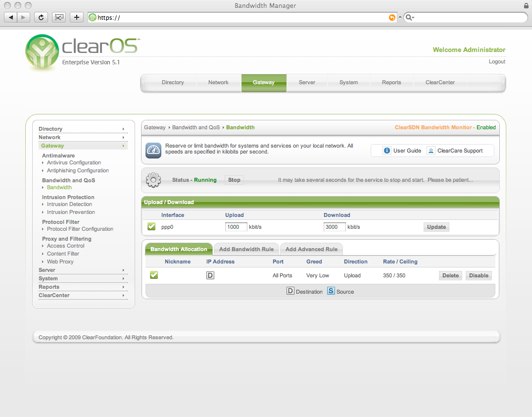Switch to Add Bandwidth Rule tab
Image resolution: width=532 pixels, height=417 pixels.
pyautogui.click(x=246, y=249)
